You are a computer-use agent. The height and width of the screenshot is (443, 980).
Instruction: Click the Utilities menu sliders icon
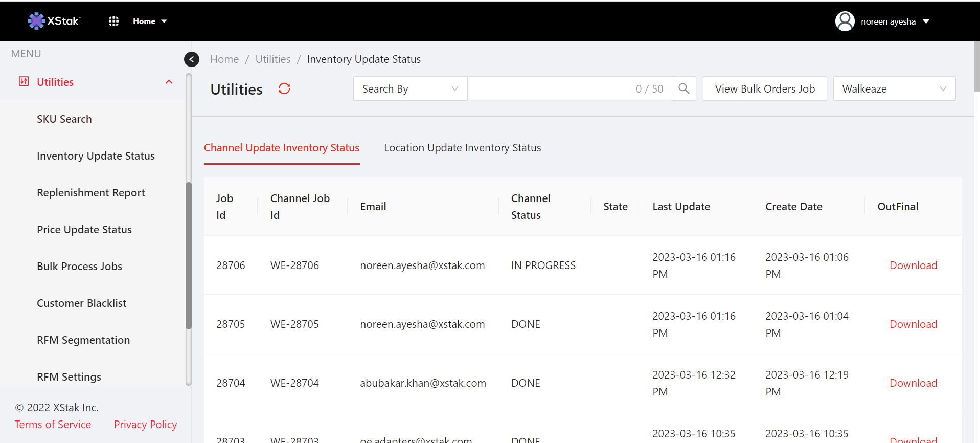pyautogui.click(x=24, y=82)
